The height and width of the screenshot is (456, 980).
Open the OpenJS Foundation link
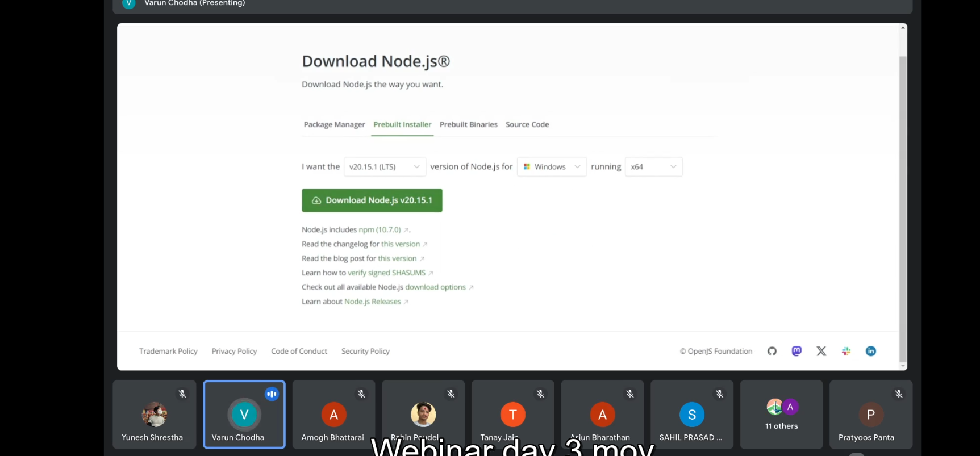click(716, 352)
